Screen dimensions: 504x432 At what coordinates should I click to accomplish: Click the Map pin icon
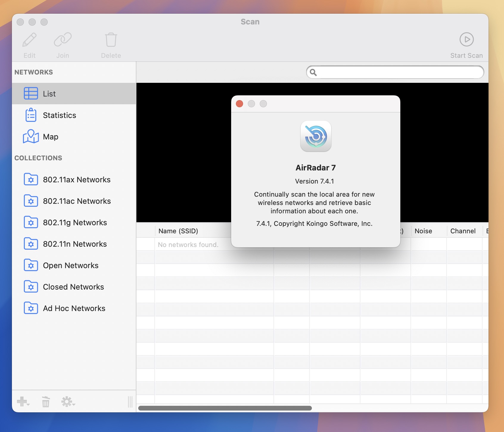pyautogui.click(x=31, y=136)
